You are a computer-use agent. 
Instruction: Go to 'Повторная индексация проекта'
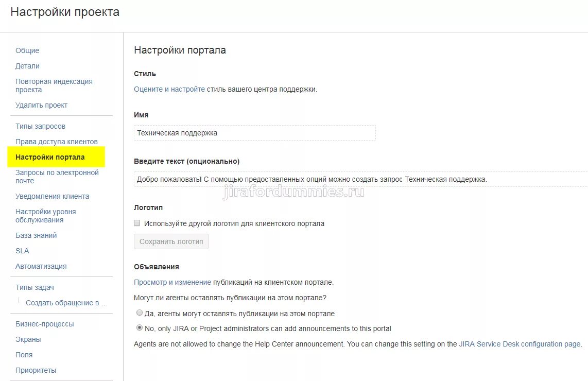coord(54,85)
